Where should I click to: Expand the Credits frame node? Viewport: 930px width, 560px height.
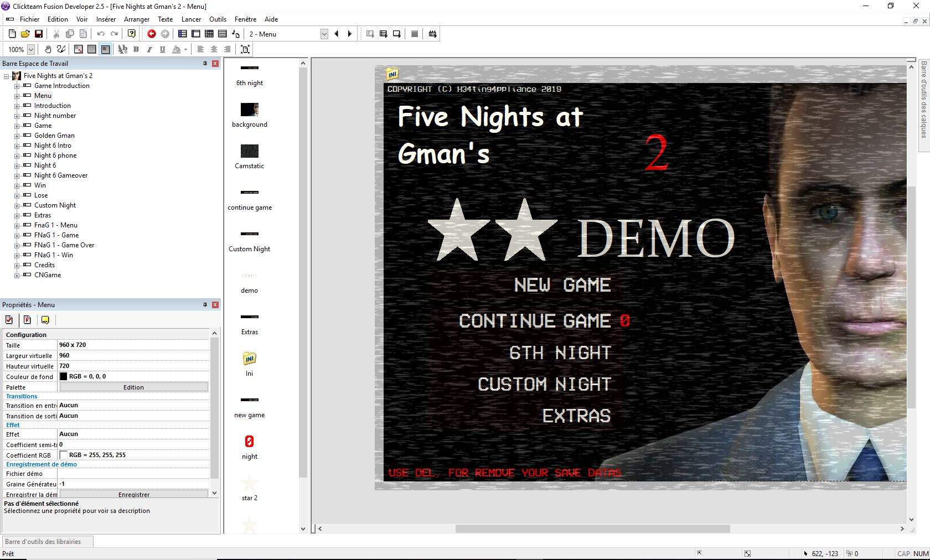(x=17, y=265)
